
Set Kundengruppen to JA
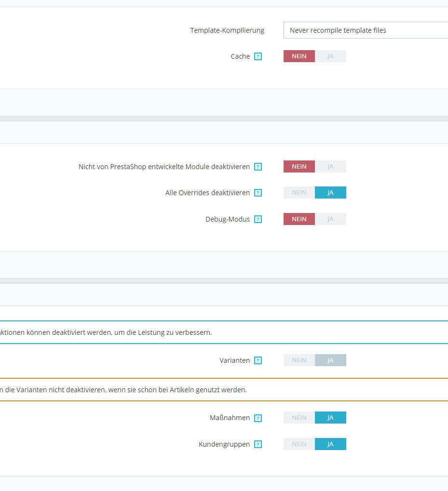(330, 444)
